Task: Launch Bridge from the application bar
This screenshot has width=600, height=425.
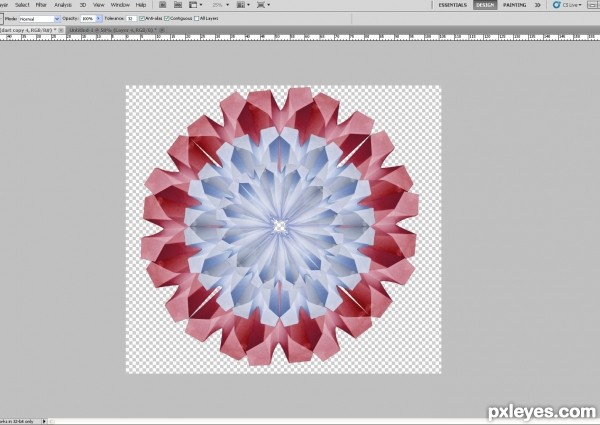Action: pos(162,5)
